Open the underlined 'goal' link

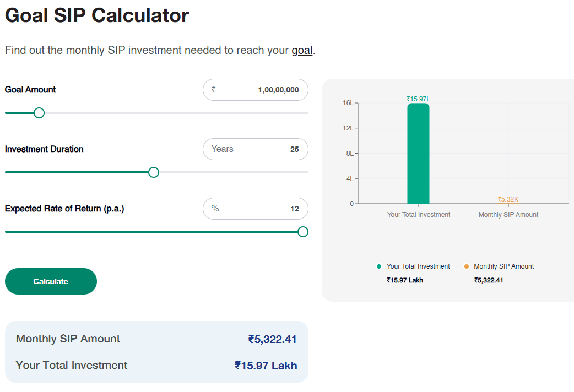pyautogui.click(x=302, y=51)
